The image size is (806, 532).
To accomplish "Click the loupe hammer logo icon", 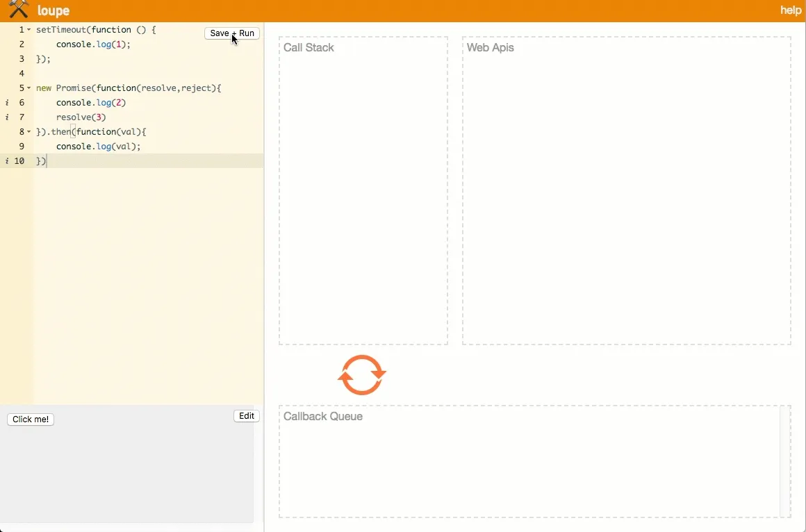I will point(18,10).
